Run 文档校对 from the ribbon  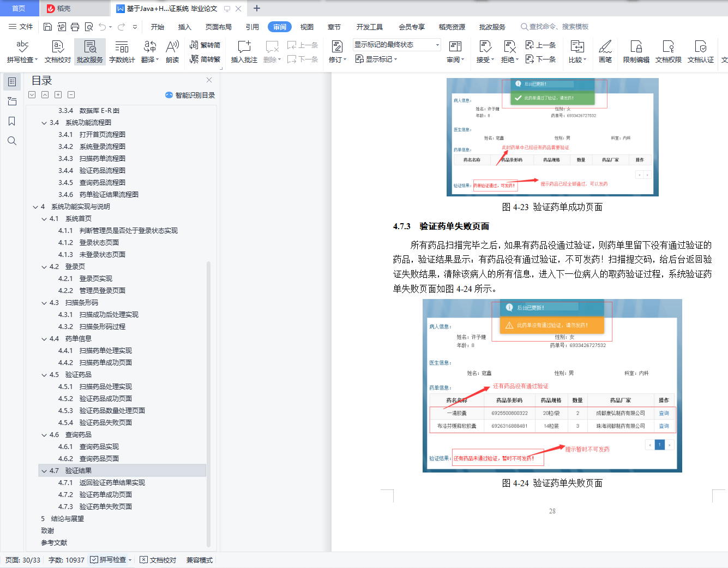coord(58,52)
